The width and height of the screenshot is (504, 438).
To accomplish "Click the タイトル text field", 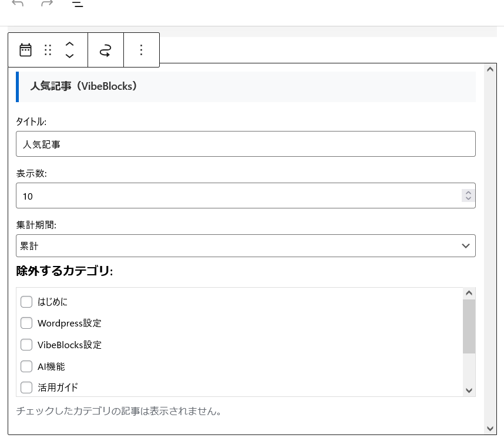I will tap(246, 144).
